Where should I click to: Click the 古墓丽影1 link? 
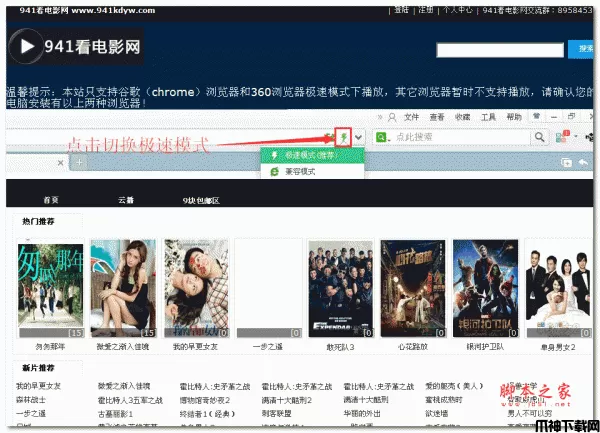(116, 414)
